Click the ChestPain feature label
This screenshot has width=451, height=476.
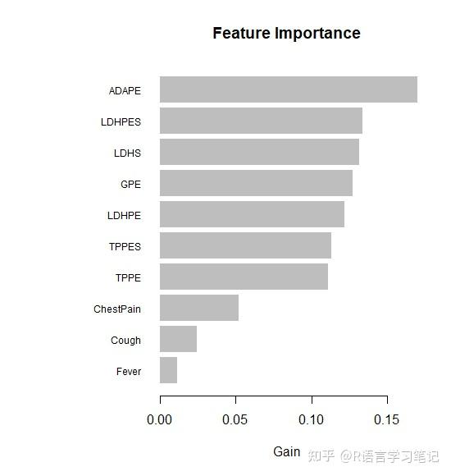117,309
